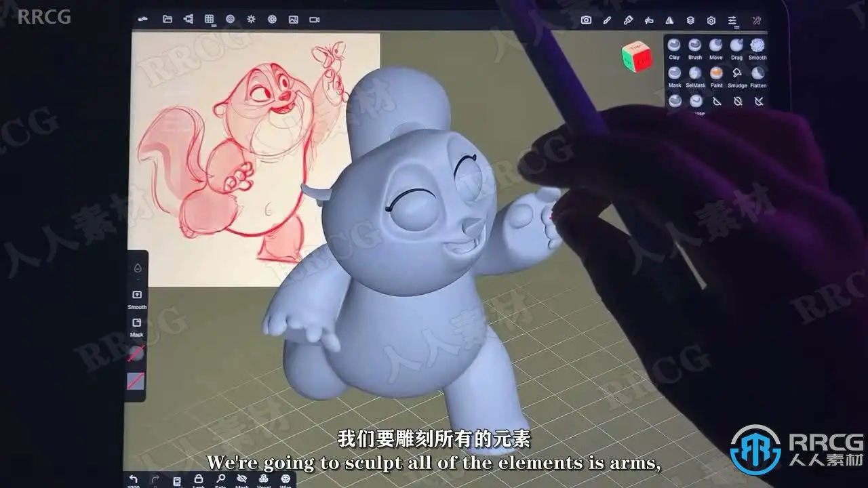Open the droplet falloff option on left bar
This screenshot has height=488, width=868.
pyautogui.click(x=138, y=268)
